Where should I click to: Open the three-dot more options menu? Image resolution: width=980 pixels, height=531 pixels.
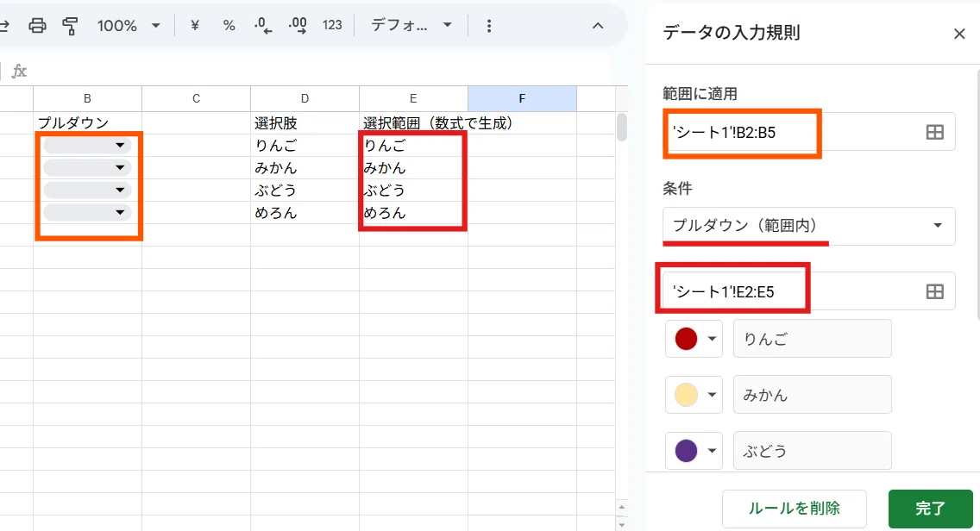coord(489,26)
